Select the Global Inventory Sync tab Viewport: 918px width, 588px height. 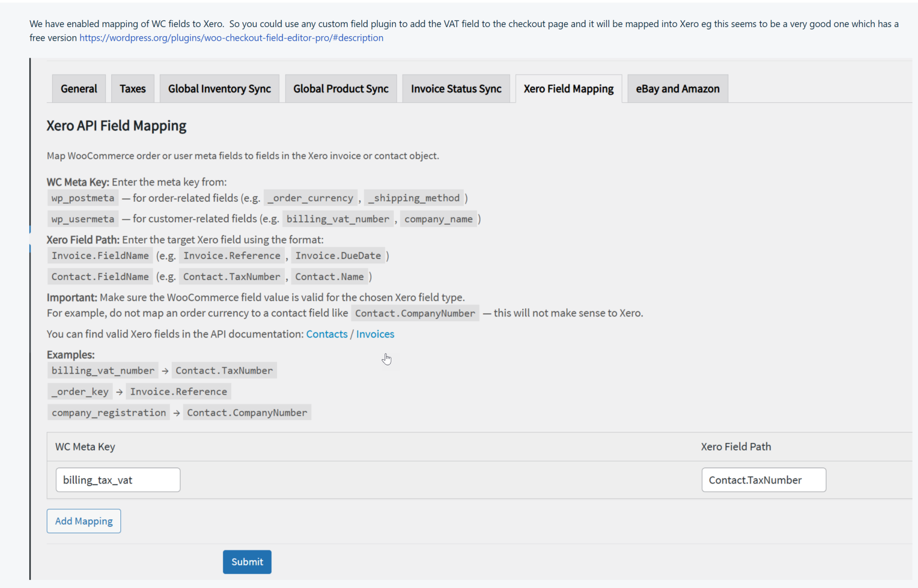[219, 89]
